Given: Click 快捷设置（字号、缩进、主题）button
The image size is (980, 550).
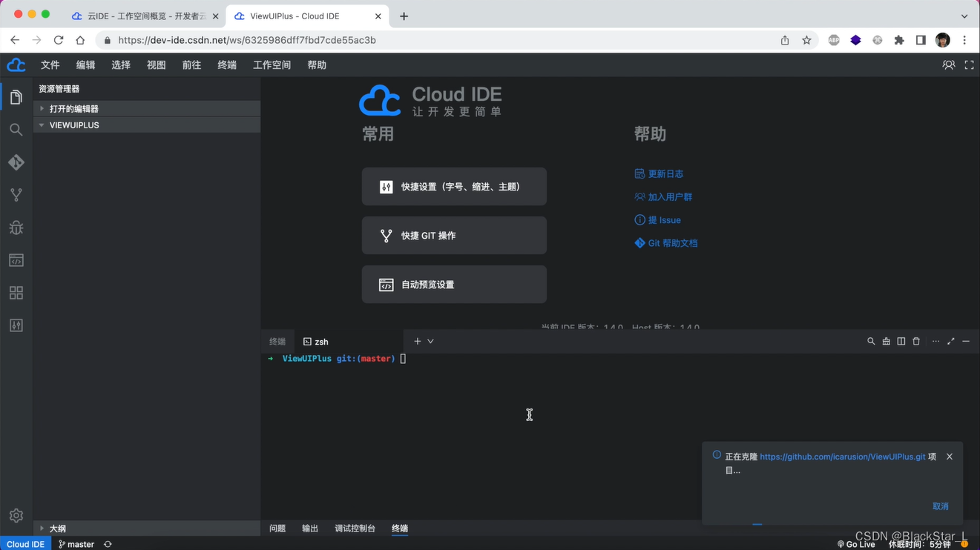Looking at the screenshot, I should point(454,187).
